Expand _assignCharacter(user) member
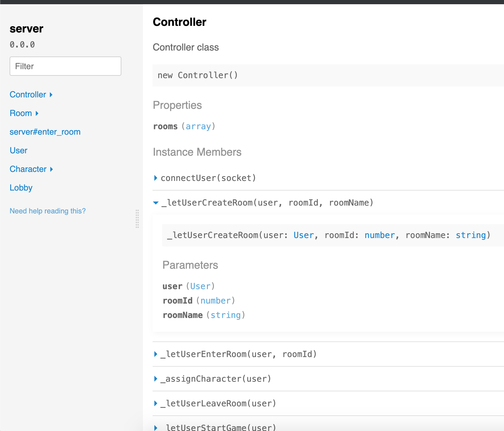This screenshot has width=504, height=431. point(156,379)
